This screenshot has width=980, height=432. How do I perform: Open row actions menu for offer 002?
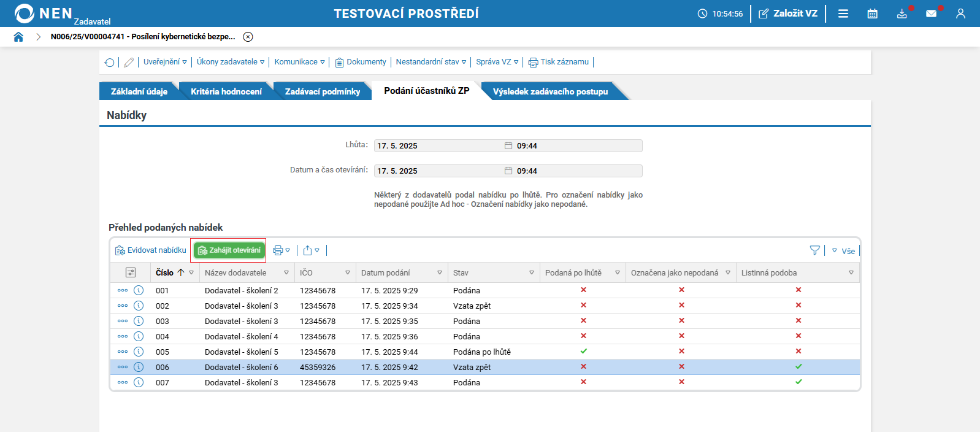tap(123, 306)
